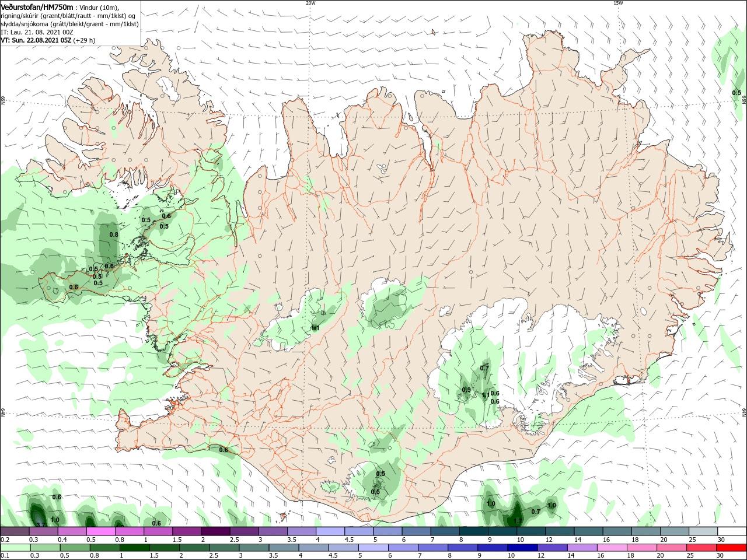Select the upper legend swatch between 0.5 and 0.8

pyautogui.click(x=100, y=531)
